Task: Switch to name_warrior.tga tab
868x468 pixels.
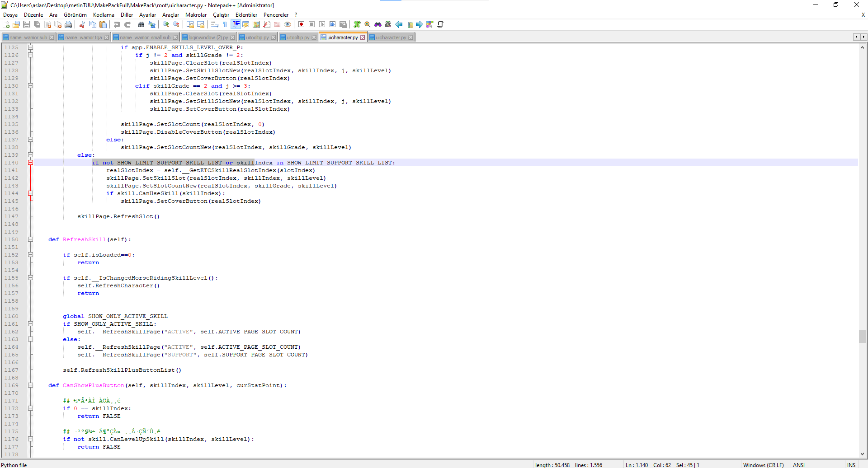Action: (x=84, y=37)
